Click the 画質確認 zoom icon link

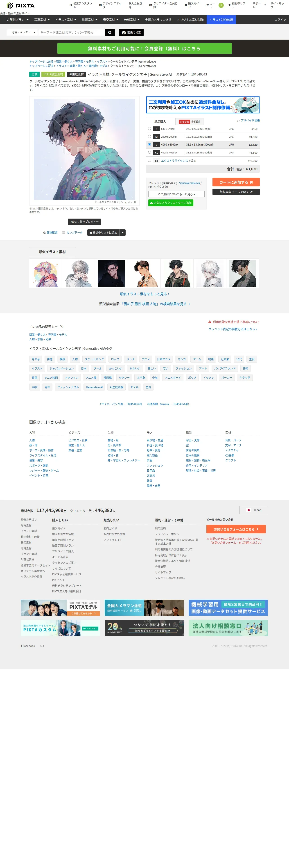tap(50, 233)
